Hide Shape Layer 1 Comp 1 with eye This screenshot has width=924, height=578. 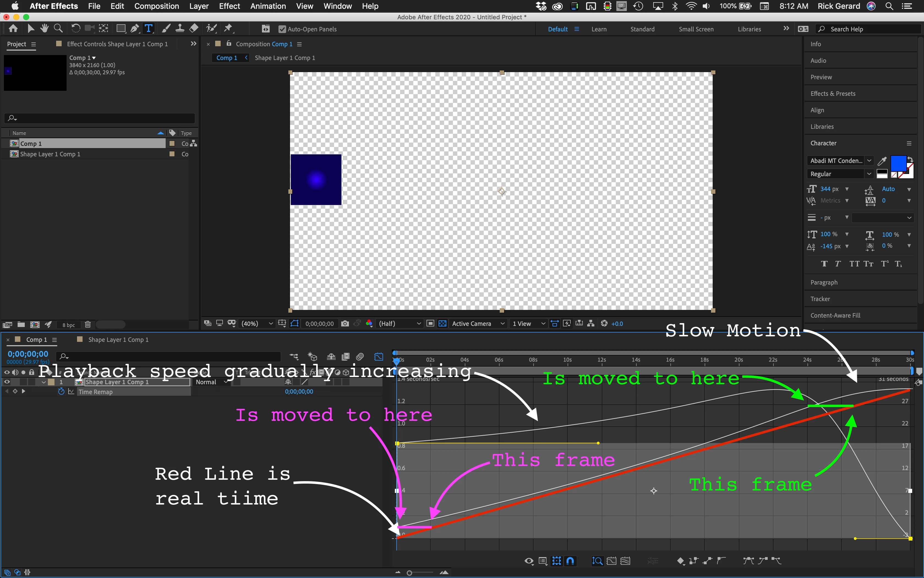[x=7, y=382]
